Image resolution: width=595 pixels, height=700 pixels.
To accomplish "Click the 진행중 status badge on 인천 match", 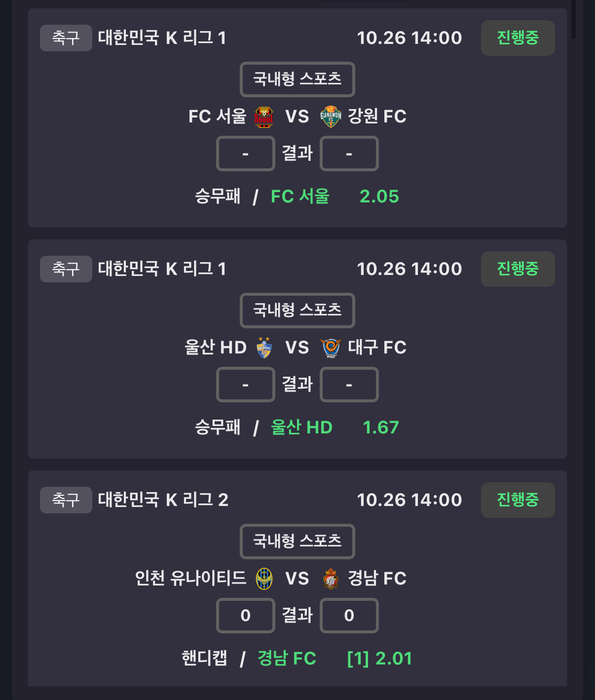I will coord(518,500).
